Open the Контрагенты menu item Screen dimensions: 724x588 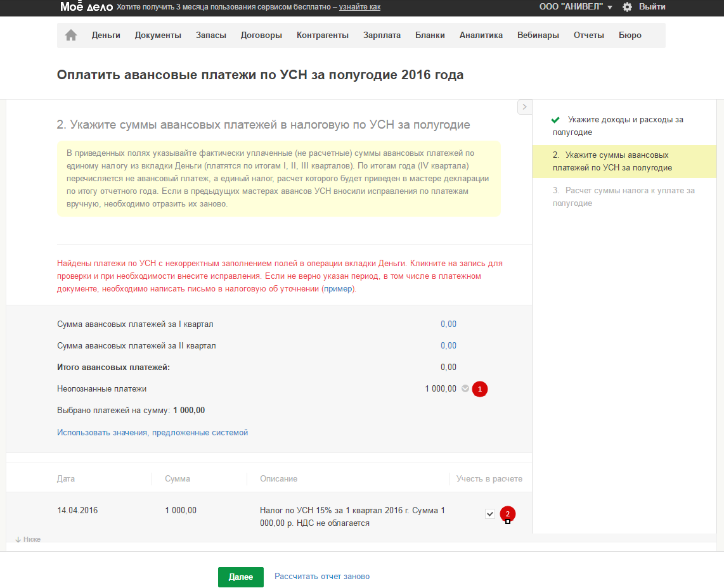click(323, 35)
